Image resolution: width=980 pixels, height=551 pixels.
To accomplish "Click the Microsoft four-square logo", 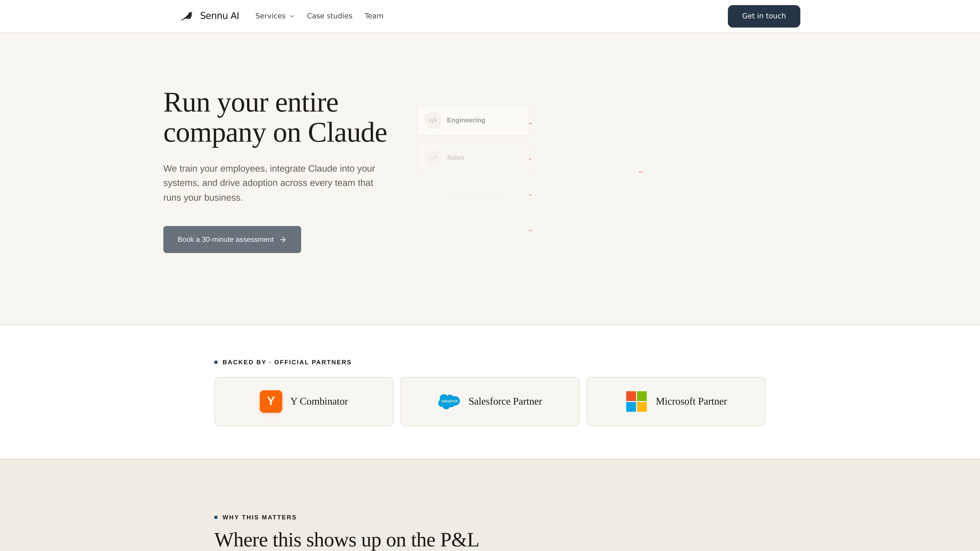I will coord(636,401).
